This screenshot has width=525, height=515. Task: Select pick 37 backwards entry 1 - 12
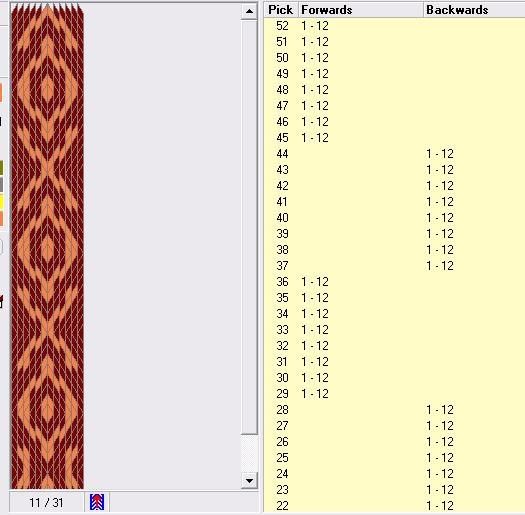440,266
